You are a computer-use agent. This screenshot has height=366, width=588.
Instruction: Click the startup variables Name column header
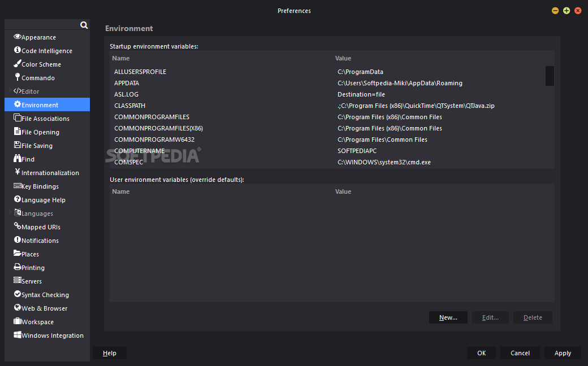tap(121, 58)
